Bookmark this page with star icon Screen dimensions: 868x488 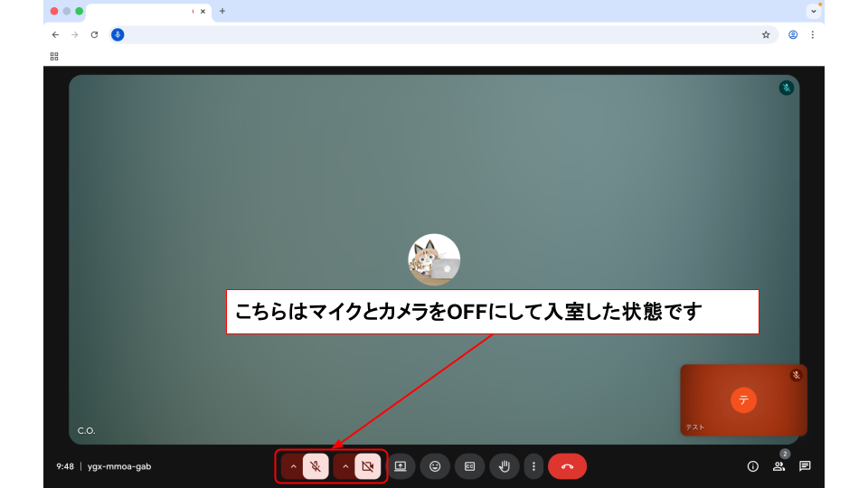(766, 34)
